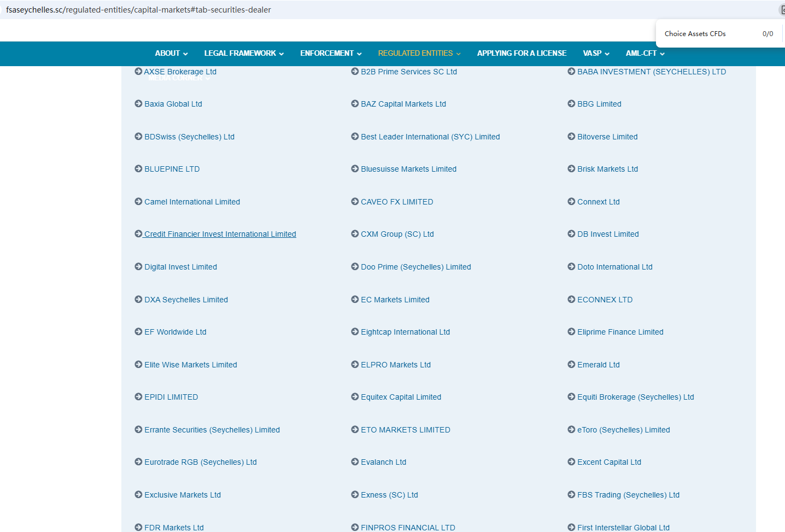
Task: View Errante Securities (Seychelles) Limited
Action: tap(212, 430)
